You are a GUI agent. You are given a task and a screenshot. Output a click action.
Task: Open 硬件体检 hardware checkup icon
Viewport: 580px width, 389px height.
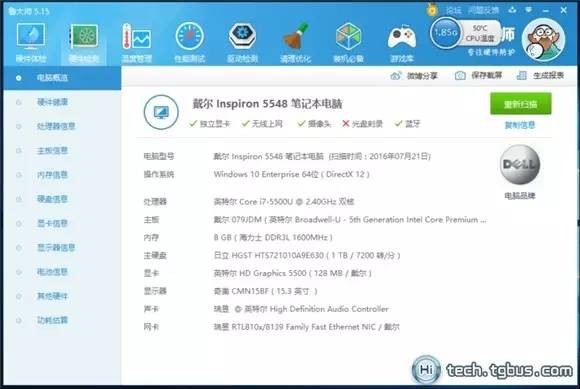31,41
